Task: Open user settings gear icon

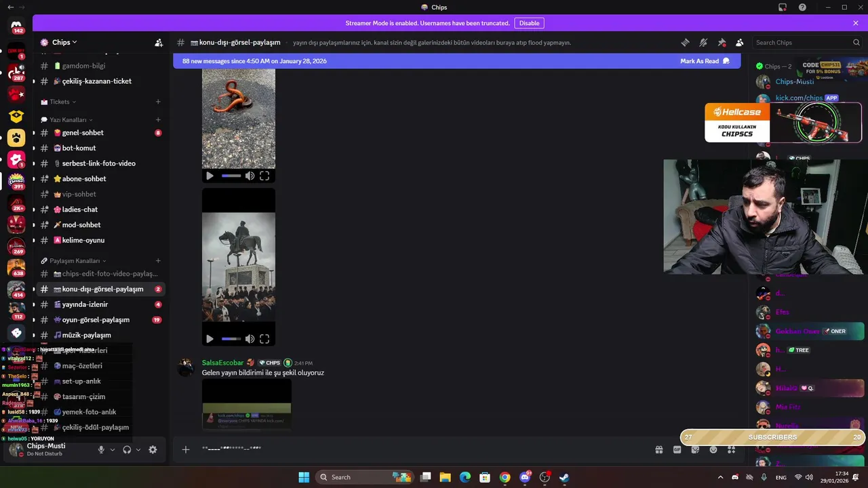Action: (x=153, y=449)
